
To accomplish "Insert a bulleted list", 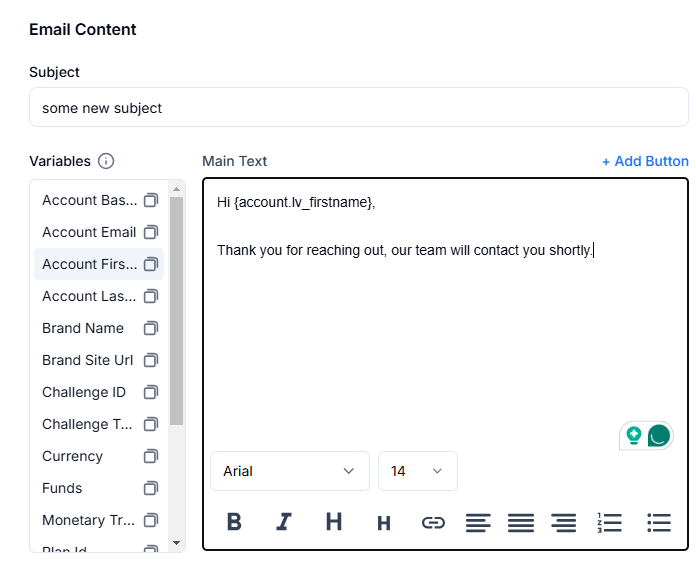I will (658, 522).
